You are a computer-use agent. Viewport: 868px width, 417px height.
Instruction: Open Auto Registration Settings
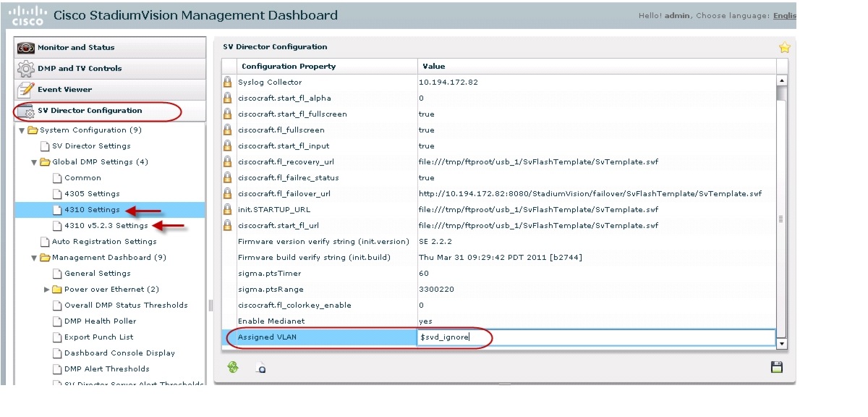click(x=104, y=242)
